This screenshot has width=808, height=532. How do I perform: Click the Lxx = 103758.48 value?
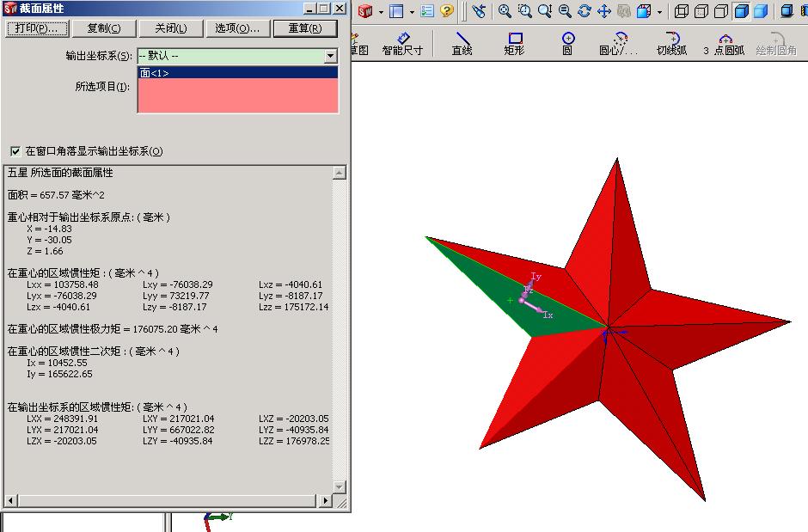(63, 284)
